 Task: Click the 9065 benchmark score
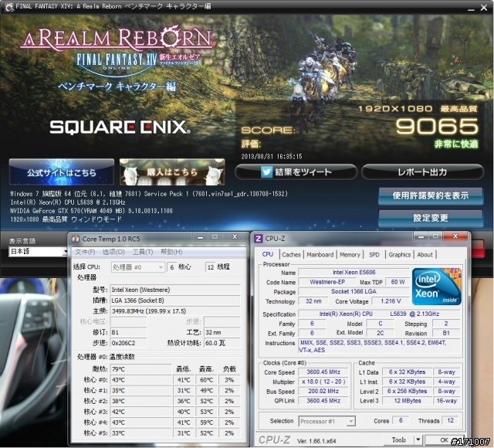pos(438,126)
